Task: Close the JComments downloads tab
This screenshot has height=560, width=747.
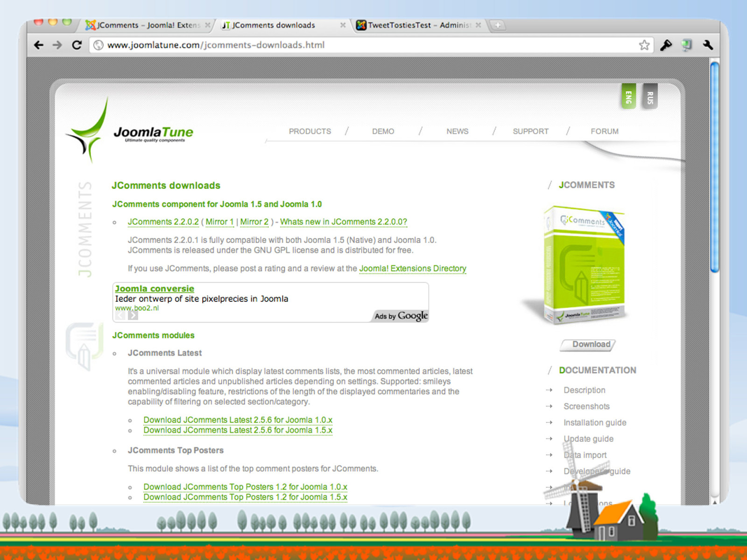Action: (x=343, y=25)
